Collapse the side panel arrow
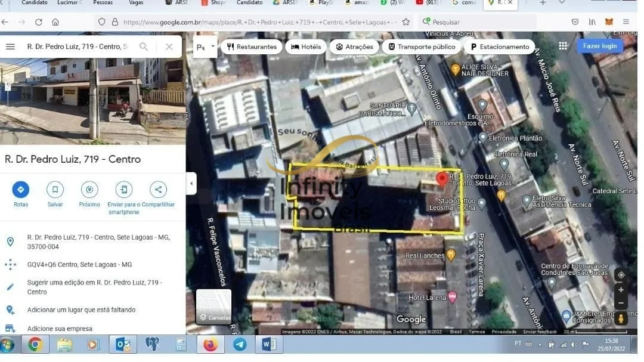Screen dimensions: 644x362 (x=191, y=183)
